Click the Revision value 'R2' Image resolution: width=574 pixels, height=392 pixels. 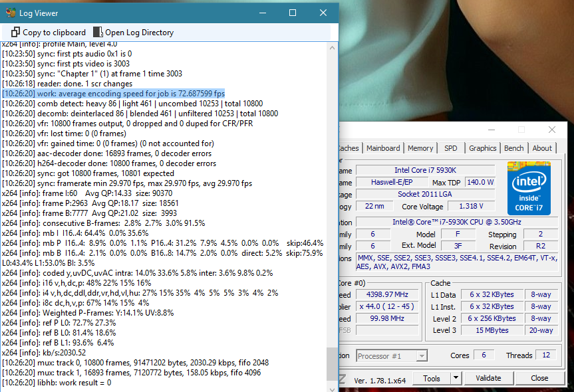[x=541, y=246]
